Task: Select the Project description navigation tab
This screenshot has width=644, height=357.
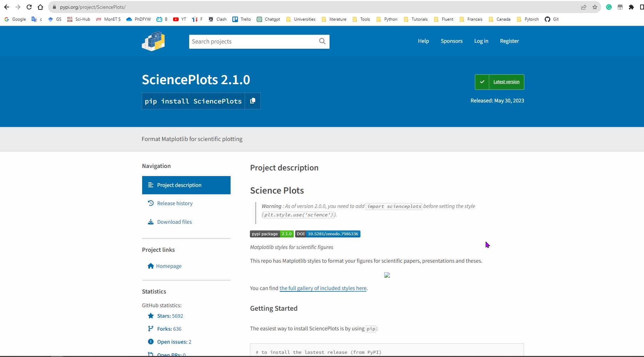Action: pyautogui.click(x=186, y=185)
